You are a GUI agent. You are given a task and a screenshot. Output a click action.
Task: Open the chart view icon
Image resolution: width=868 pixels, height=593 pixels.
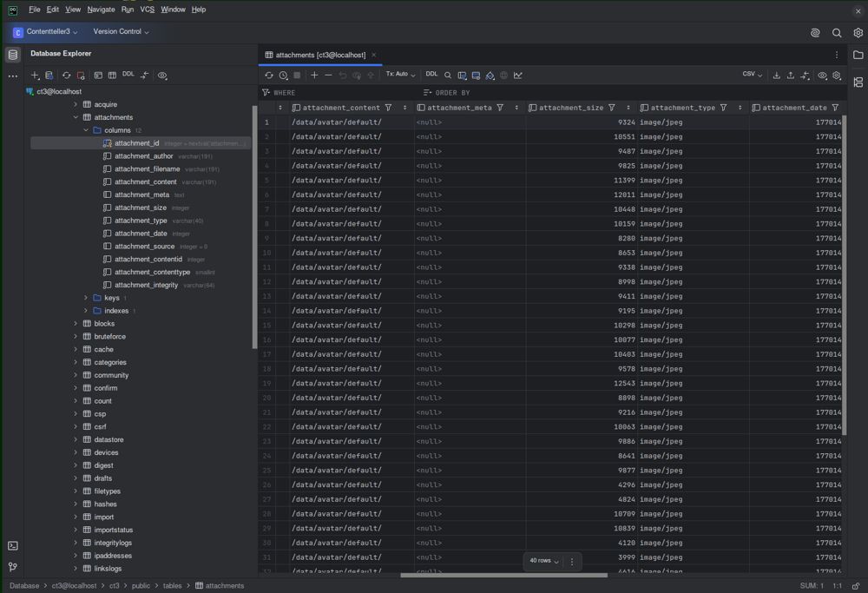tap(517, 76)
